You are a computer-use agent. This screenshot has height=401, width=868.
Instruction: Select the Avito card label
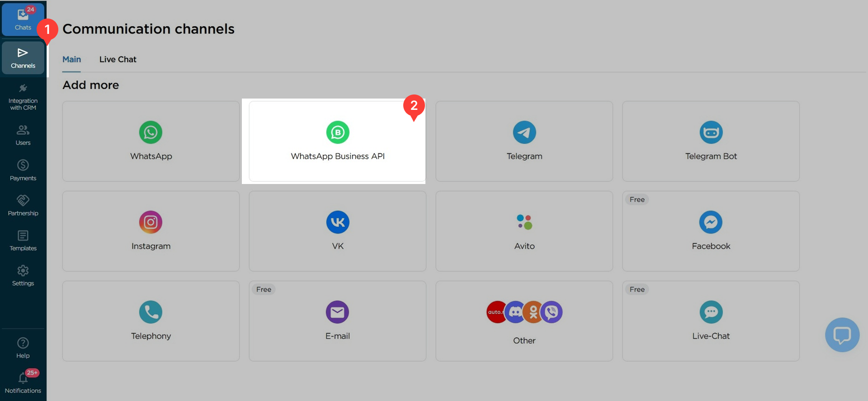tap(524, 246)
